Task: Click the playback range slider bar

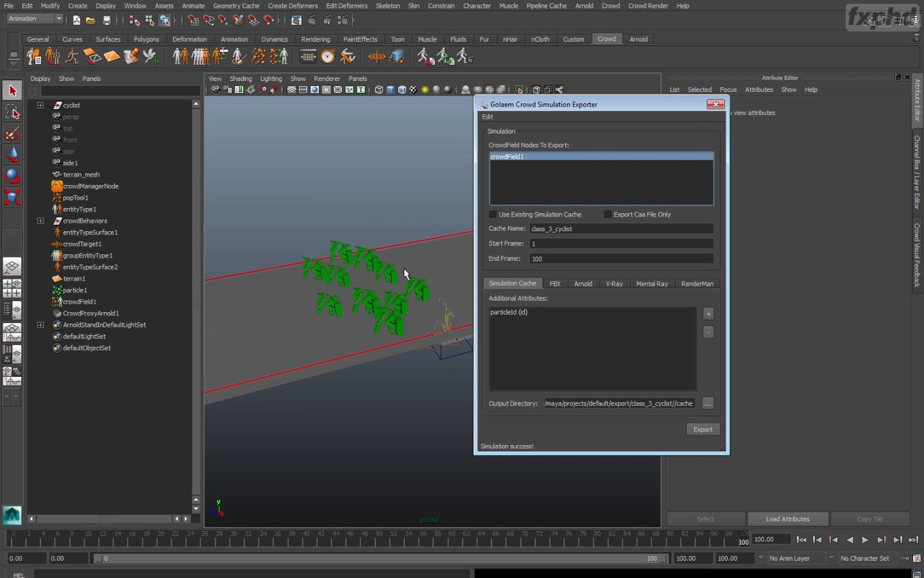Action: [x=382, y=559]
